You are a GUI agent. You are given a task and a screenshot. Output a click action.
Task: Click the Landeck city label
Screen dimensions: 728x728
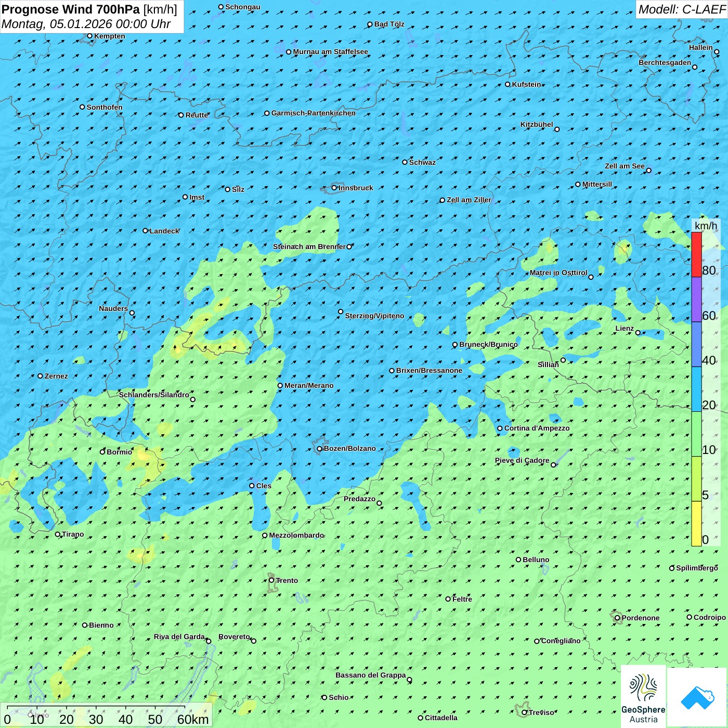tap(164, 231)
